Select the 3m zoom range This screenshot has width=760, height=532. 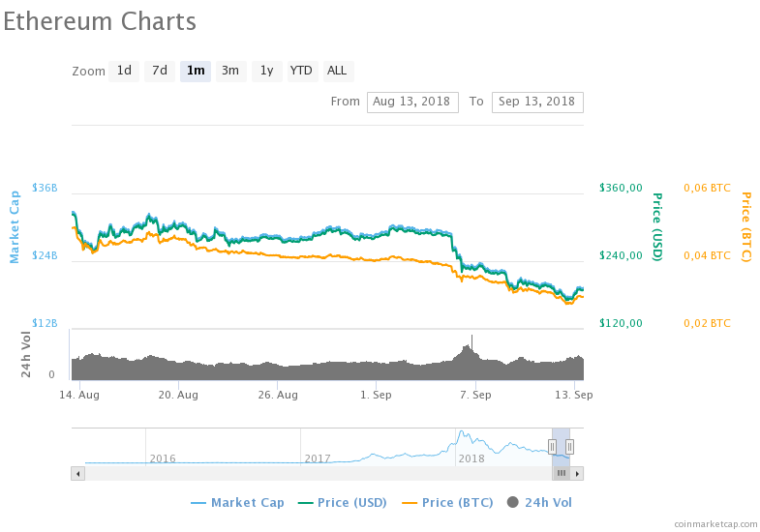click(230, 72)
